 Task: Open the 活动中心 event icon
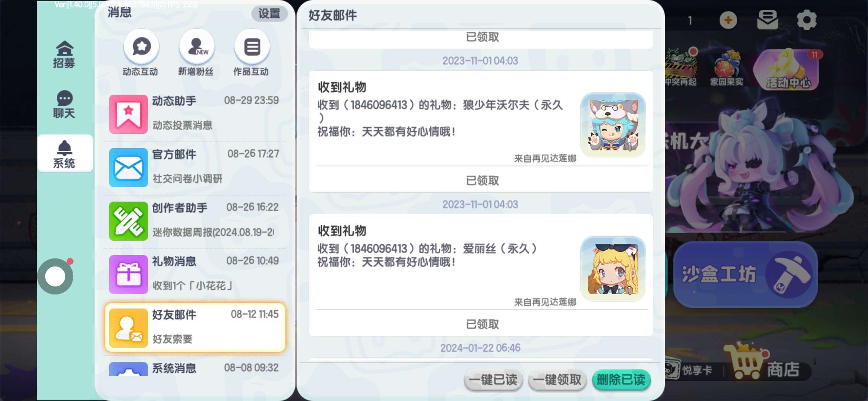click(x=788, y=70)
